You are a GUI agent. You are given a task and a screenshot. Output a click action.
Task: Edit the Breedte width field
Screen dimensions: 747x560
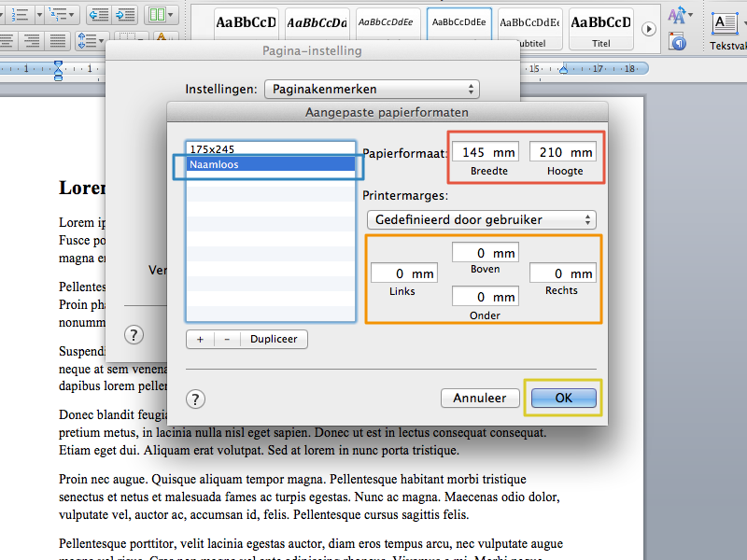pyautogui.click(x=486, y=152)
